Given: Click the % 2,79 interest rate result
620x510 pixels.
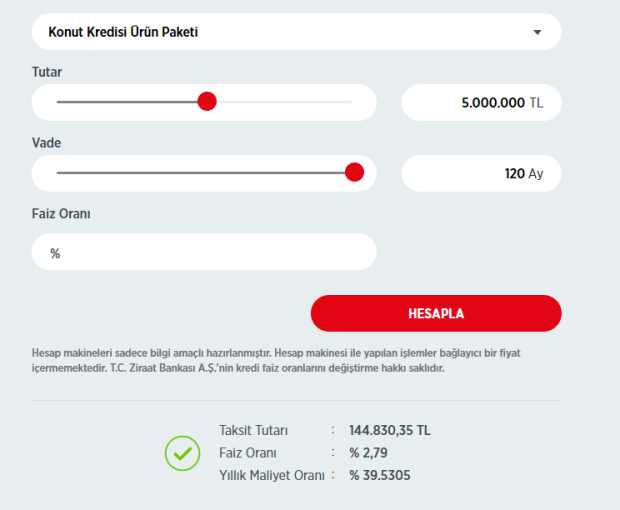Looking at the screenshot, I should point(367,453).
